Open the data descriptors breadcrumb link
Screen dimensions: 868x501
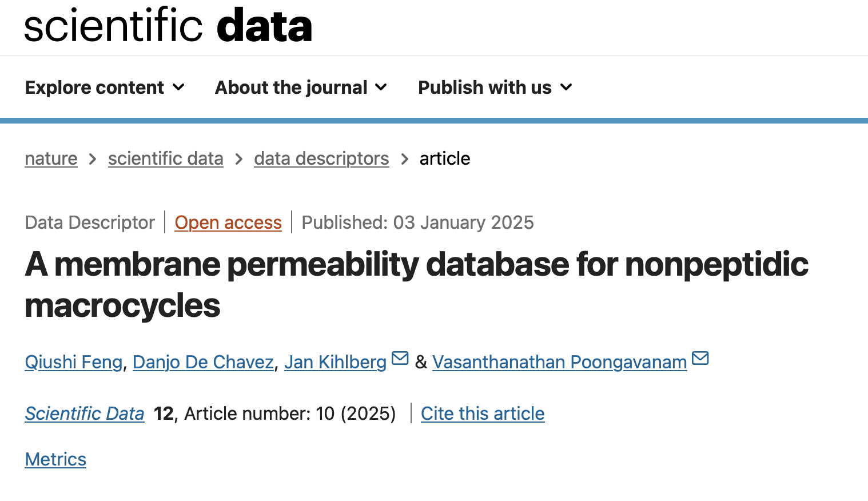coord(321,158)
